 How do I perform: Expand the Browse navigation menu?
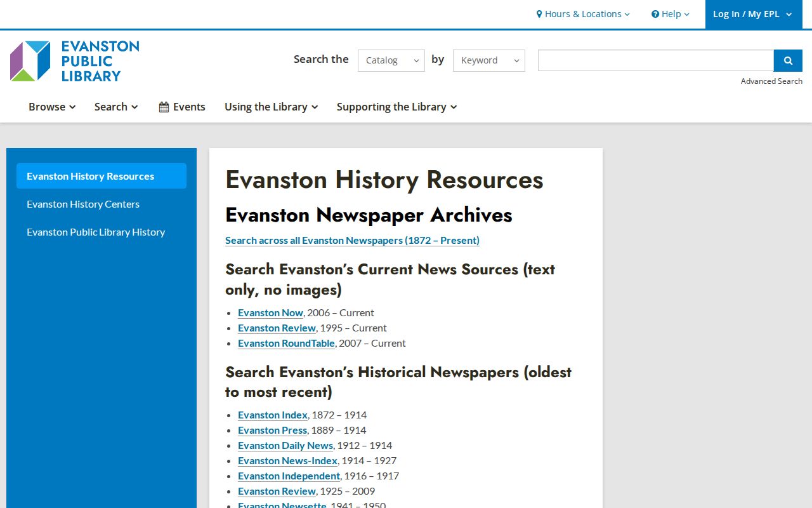tap(52, 107)
